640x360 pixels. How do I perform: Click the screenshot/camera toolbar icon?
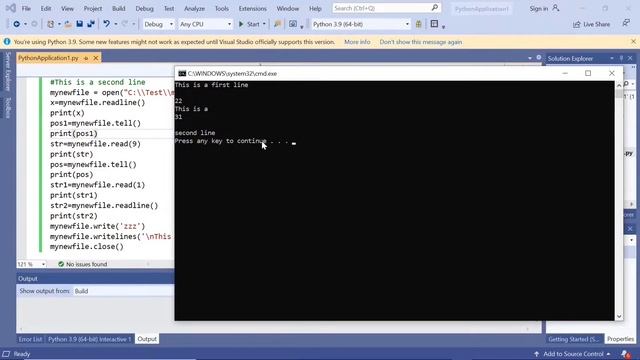click(293, 24)
